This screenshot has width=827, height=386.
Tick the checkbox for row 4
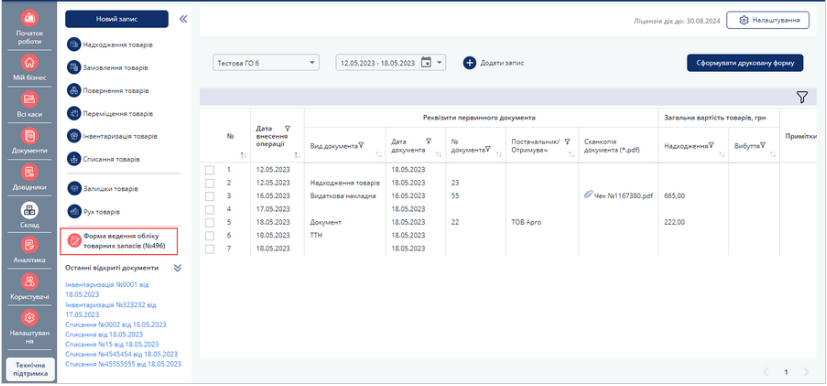(209, 209)
